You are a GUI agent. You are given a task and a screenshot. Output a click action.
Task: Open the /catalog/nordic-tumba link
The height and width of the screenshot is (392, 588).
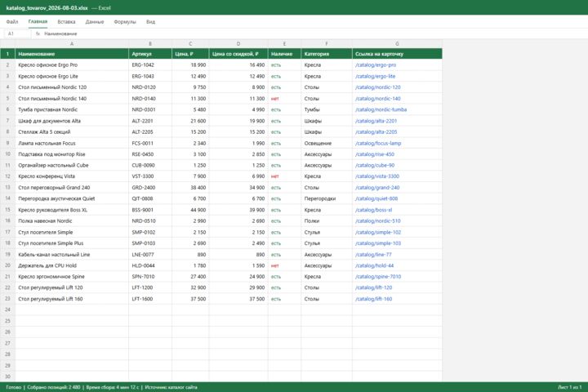381,109
